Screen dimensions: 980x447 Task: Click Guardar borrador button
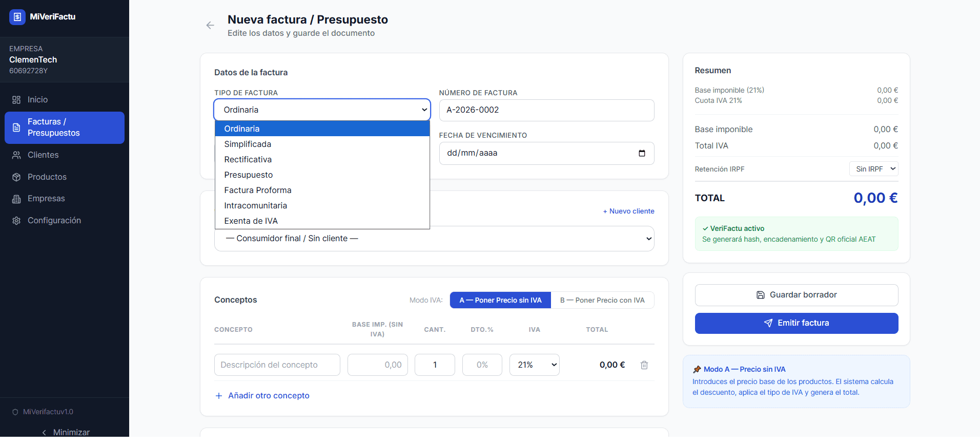tap(797, 295)
